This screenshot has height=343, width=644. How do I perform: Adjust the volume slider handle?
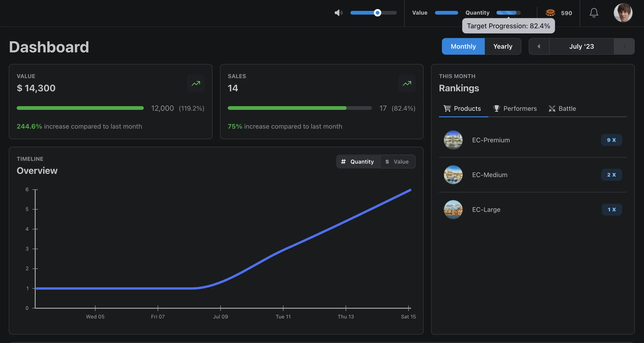[x=378, y=13]
